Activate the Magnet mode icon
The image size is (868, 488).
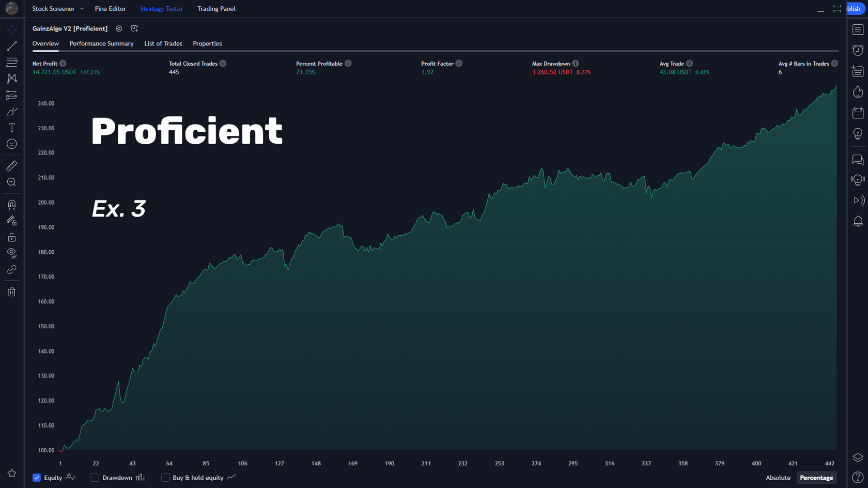(11, 205)
